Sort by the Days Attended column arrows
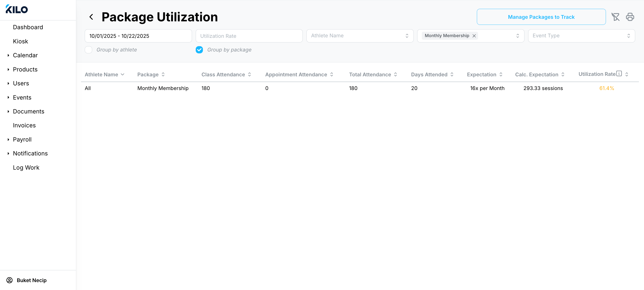The width and height of the screenshot is (644, 290). pyautogui.click(x=452, y=74)
